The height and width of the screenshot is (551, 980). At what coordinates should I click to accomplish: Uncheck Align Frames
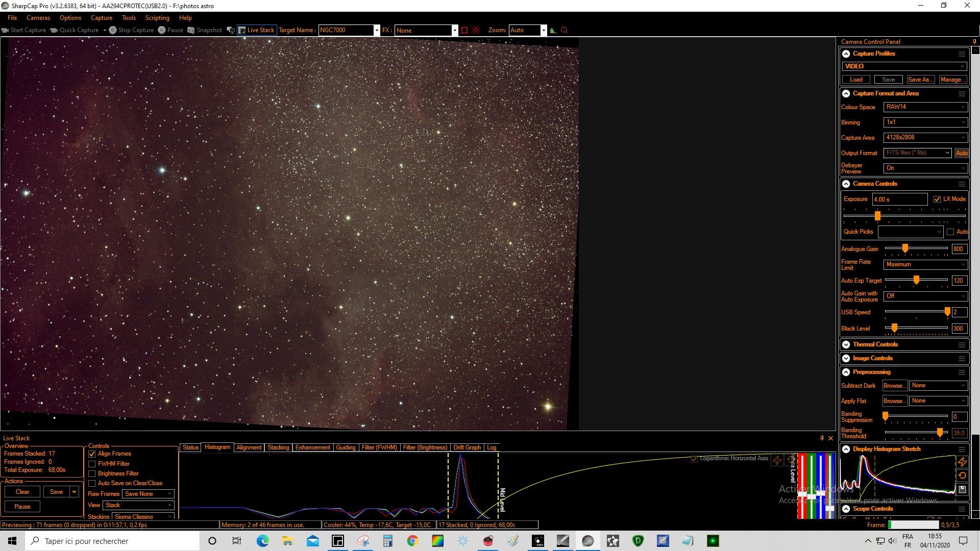point(92,454)
